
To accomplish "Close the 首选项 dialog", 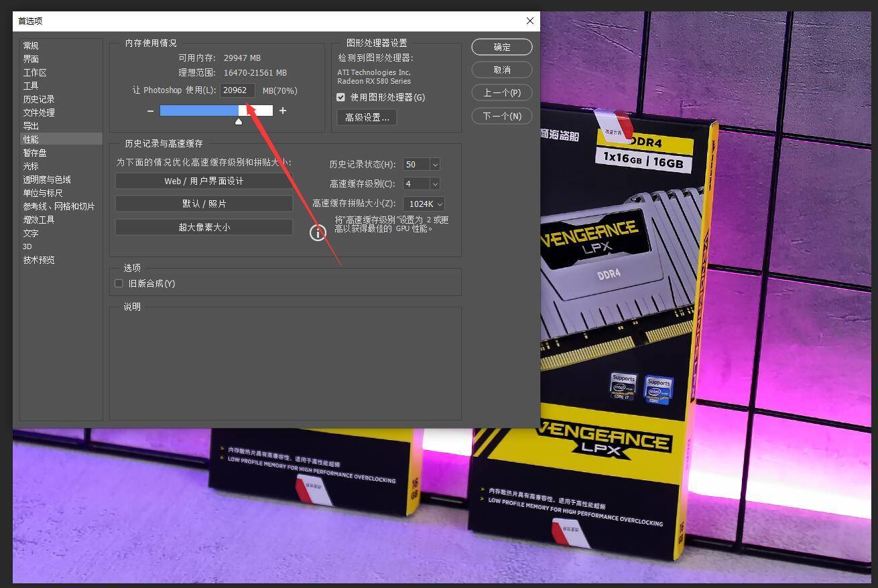I will tap(530, 21).
